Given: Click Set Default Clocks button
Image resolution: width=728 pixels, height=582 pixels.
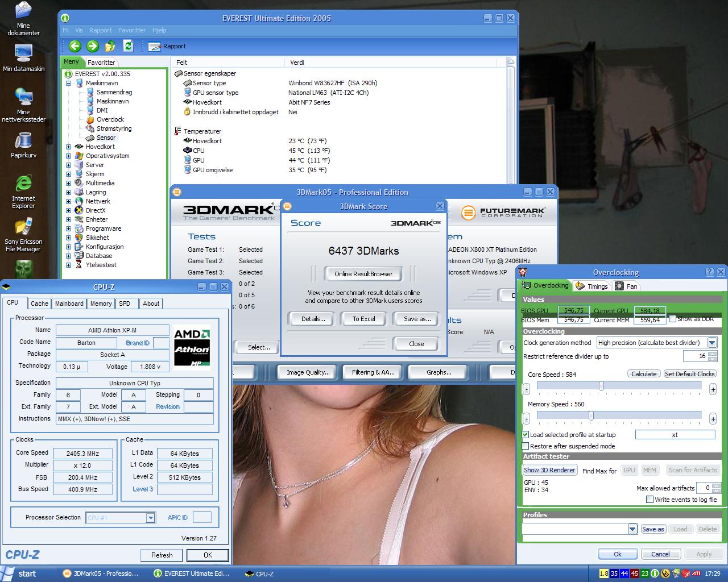Looking at the screenshot, I should click(x=689, y=374).
